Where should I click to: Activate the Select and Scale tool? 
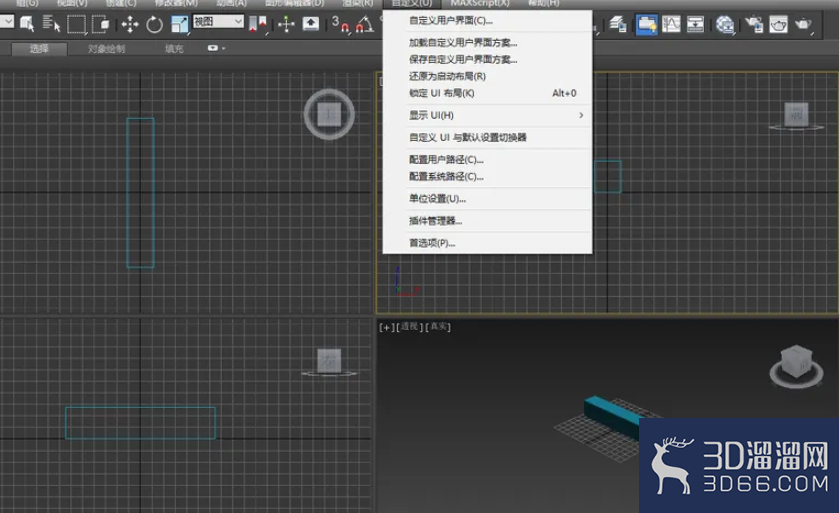point(179,24)
